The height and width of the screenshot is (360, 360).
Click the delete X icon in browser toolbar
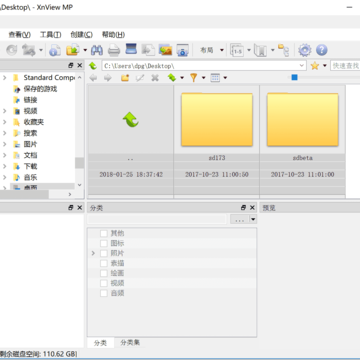pyautogui.click(x=155, y=78)
